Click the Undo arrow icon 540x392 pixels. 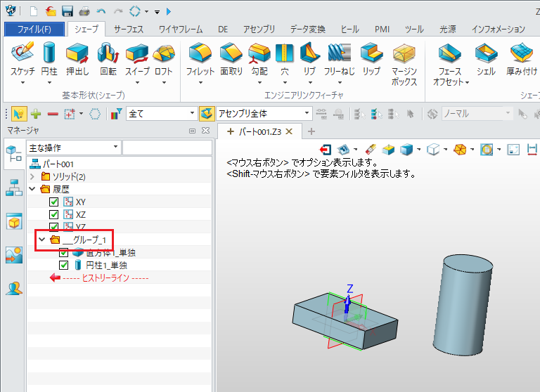click(101, 11)
